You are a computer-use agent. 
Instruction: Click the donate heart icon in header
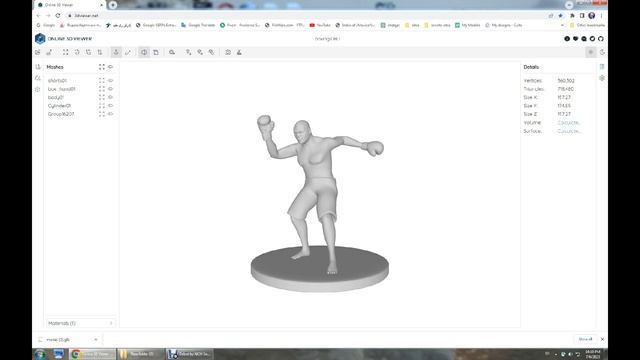(576, 39)
